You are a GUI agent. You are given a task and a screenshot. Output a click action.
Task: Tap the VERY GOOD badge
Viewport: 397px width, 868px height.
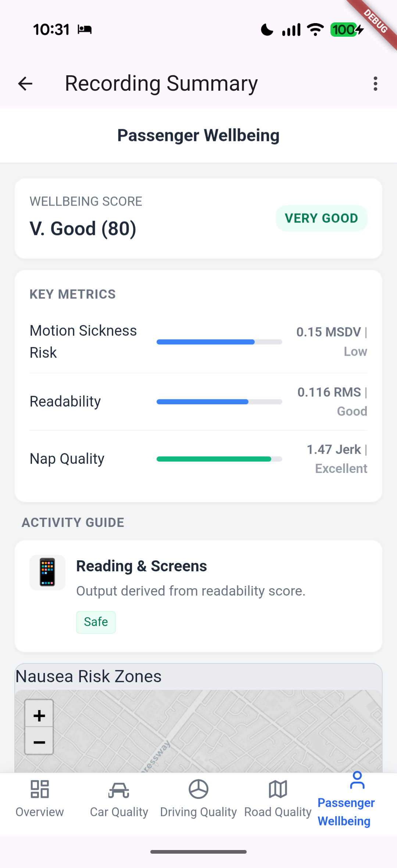click(321, 218)
